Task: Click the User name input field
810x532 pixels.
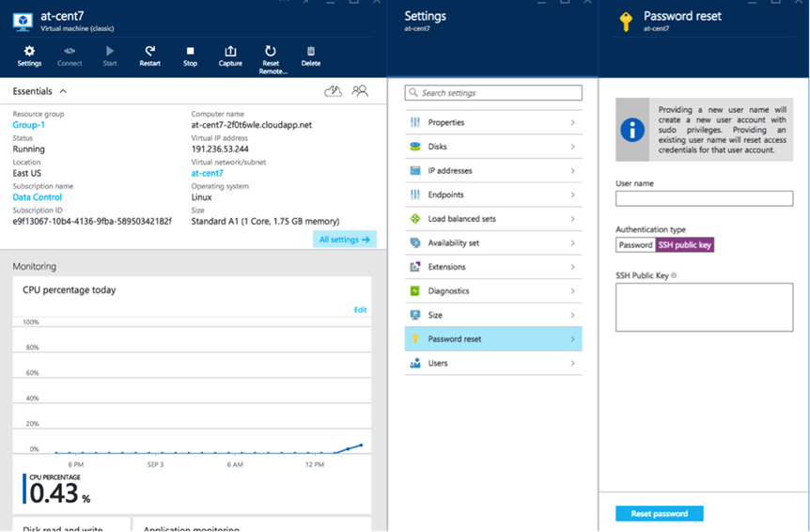Action: coord(704,199)
